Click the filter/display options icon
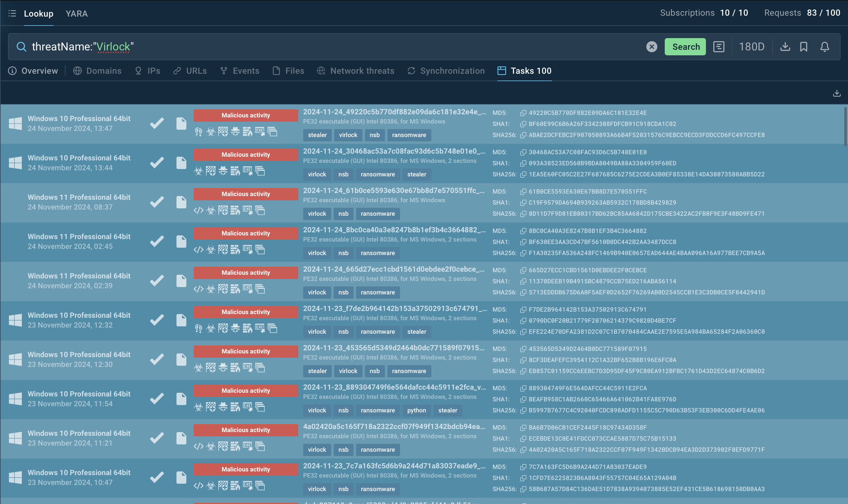 [719, 46]
